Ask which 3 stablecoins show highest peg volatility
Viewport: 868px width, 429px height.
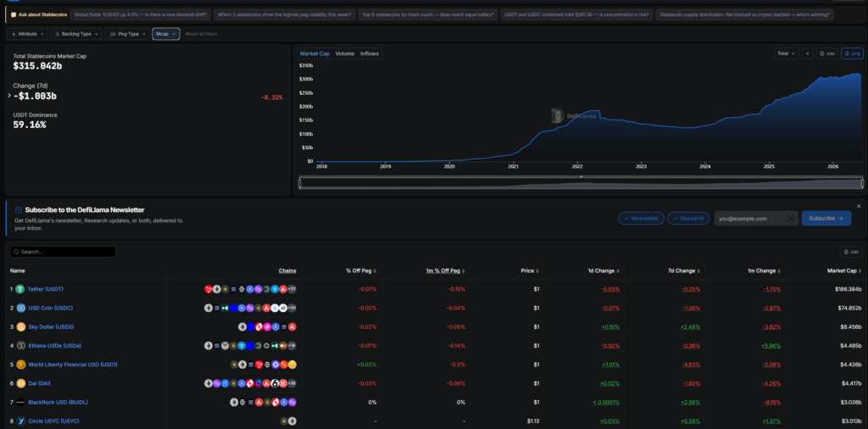click(x=285, y=15)
